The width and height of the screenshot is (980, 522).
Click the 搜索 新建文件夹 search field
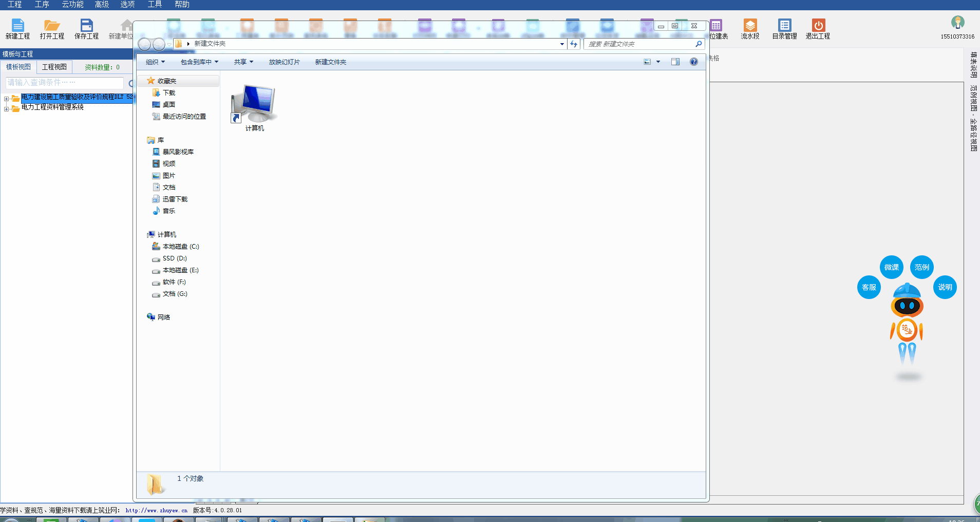tap(639, 44)
